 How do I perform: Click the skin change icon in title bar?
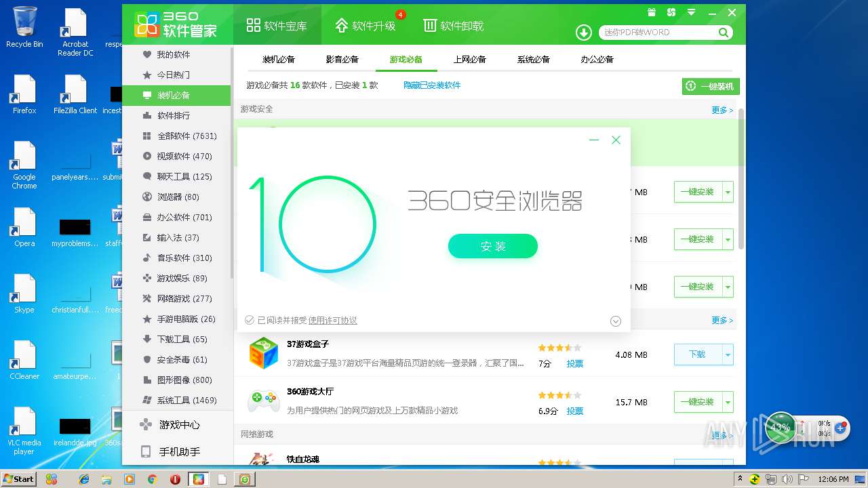tap(671, 12)
